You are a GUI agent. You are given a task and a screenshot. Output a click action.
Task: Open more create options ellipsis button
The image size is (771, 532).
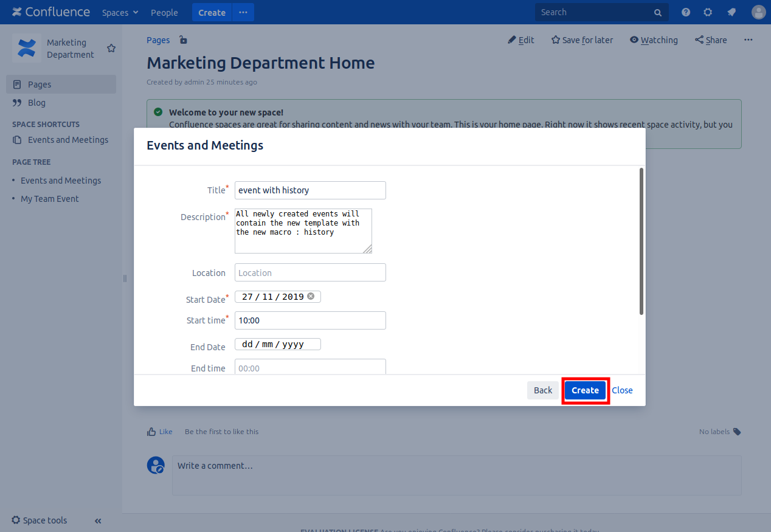coord(243,12)
